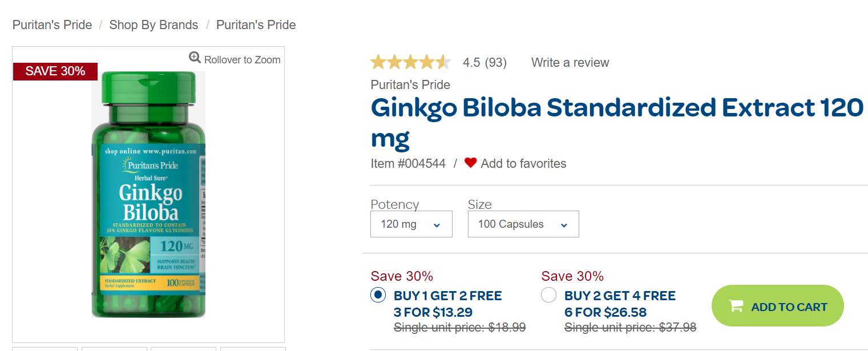Click the Add to favorites text
Screen dimensions: 868x351
tap(523, 164)
